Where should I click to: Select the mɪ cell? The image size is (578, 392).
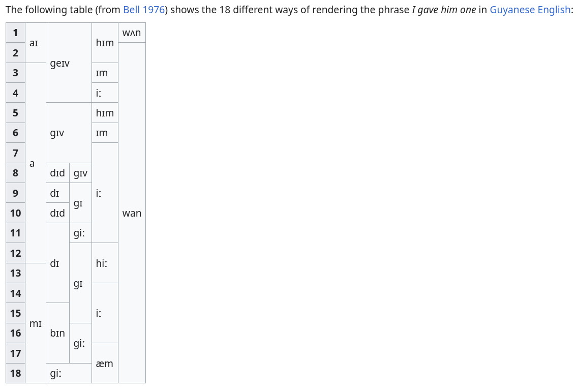[36, 323]
